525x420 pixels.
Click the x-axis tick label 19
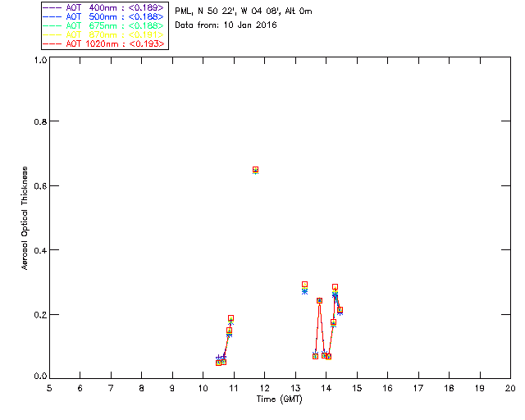(480, 388)
